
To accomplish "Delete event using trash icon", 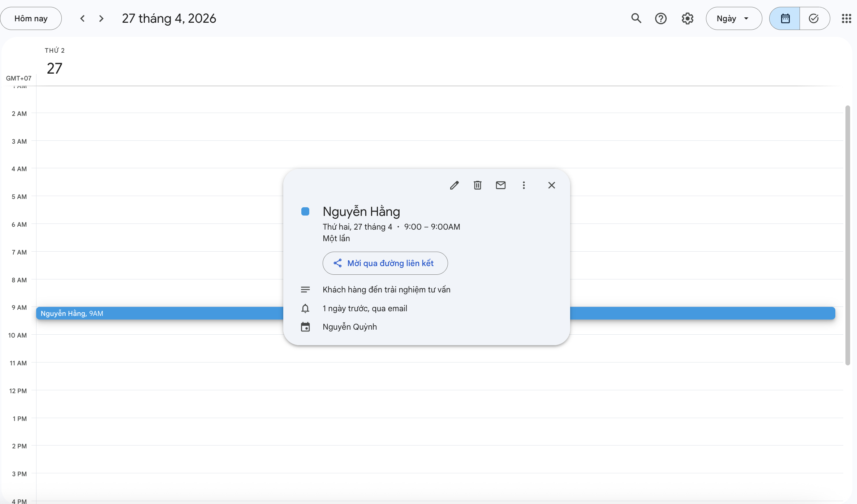I will 477,185.
